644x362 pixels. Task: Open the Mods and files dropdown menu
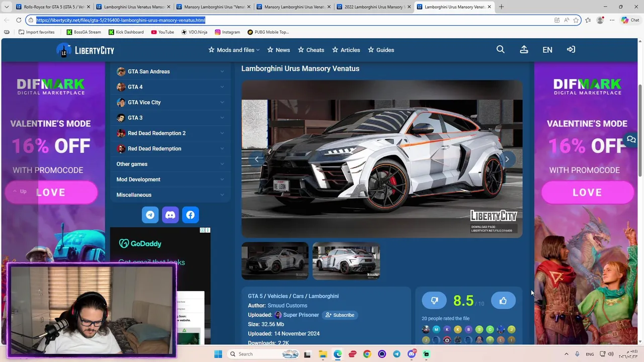234,50
